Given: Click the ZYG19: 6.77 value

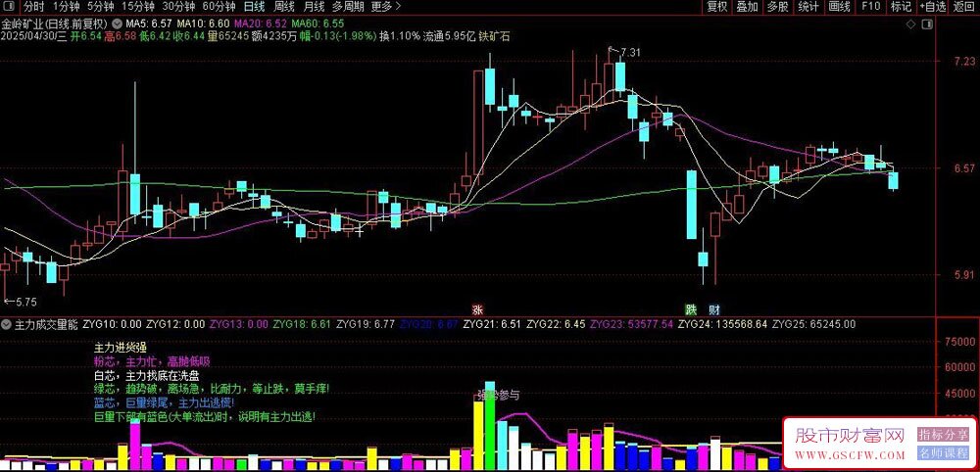Looking at the screenshot, I should 365,325.
